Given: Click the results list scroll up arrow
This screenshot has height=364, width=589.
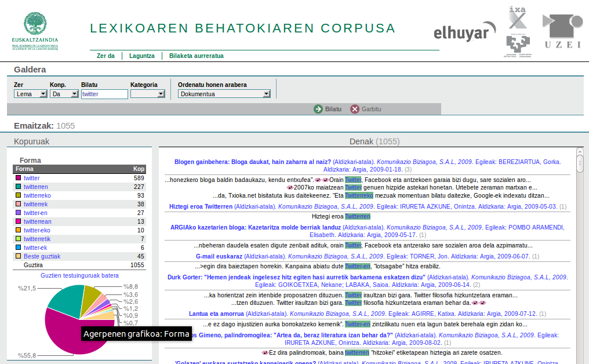Looking at the screenshot, I should click(x=580, y=151).
